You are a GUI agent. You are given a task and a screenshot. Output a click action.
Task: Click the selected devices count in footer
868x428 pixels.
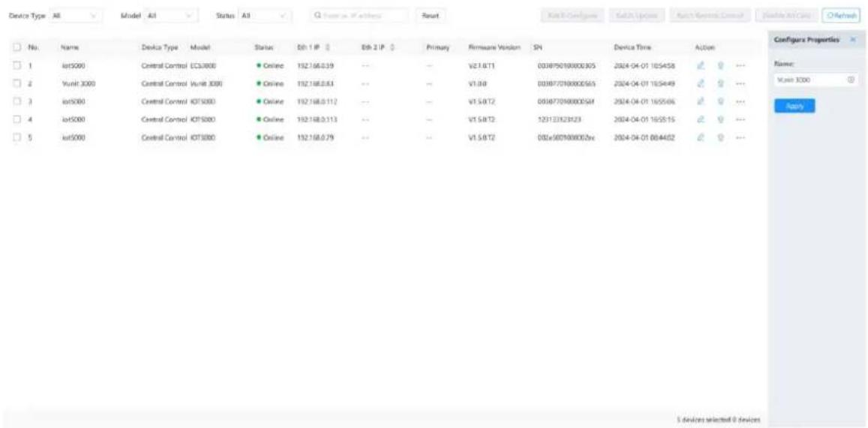point(719,420)
